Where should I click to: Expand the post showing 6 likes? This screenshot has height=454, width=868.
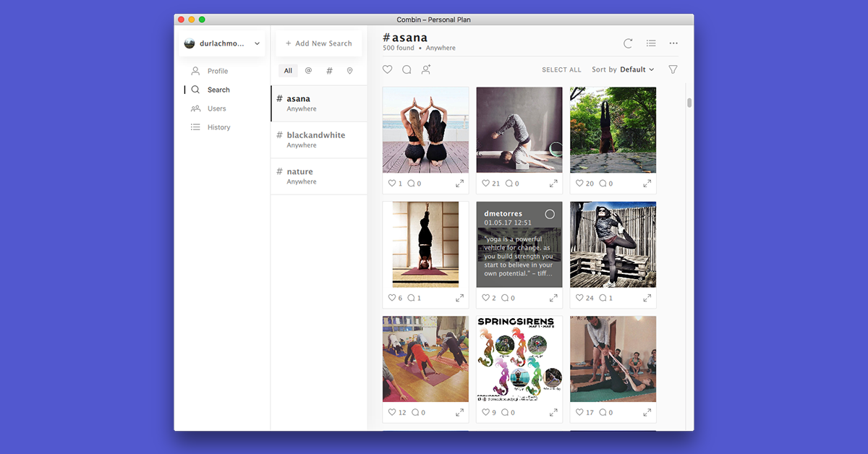459,298
